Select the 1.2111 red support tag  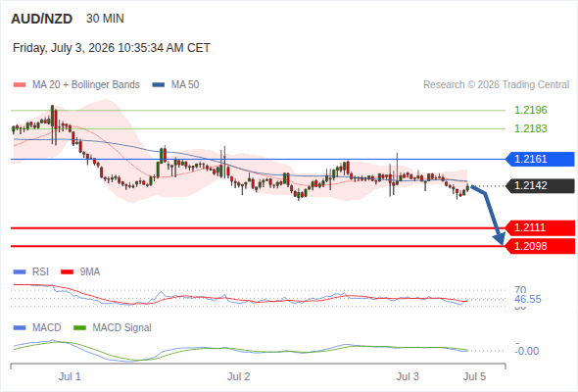coord(540,227)
